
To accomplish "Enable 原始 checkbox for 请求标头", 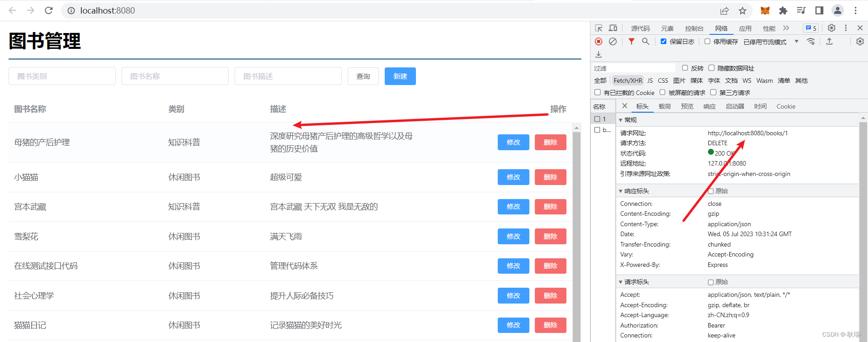I will 711,282.
